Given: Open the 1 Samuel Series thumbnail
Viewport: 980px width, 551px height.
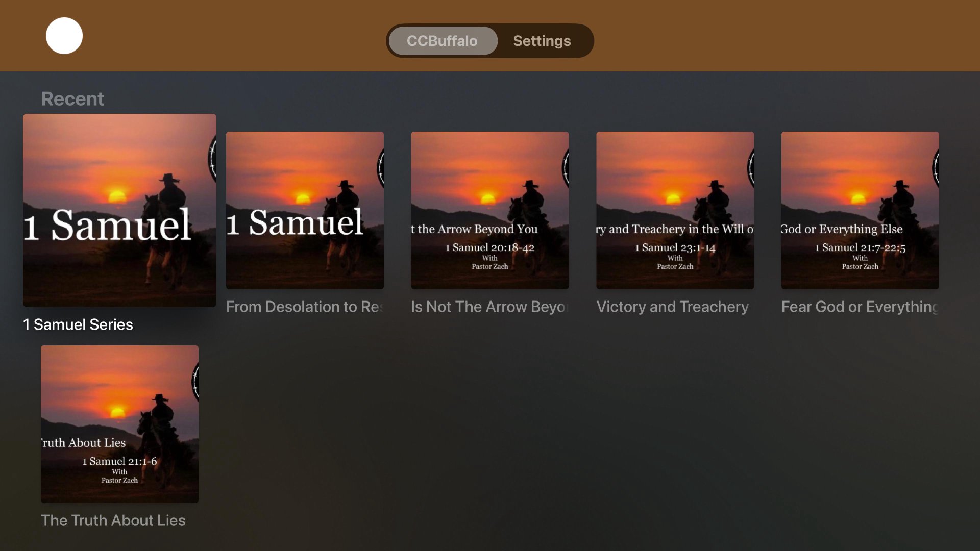Looking at the screenshot, I should click(x=119, y=210).
